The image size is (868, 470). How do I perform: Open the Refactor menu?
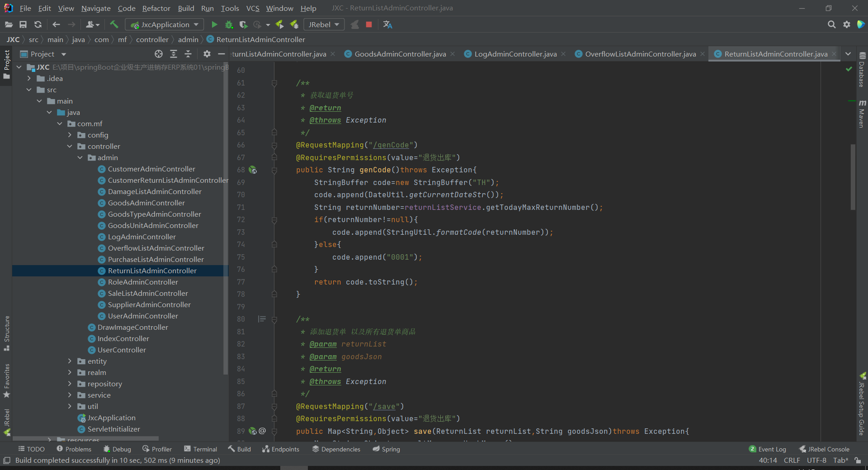click(156, 8)
